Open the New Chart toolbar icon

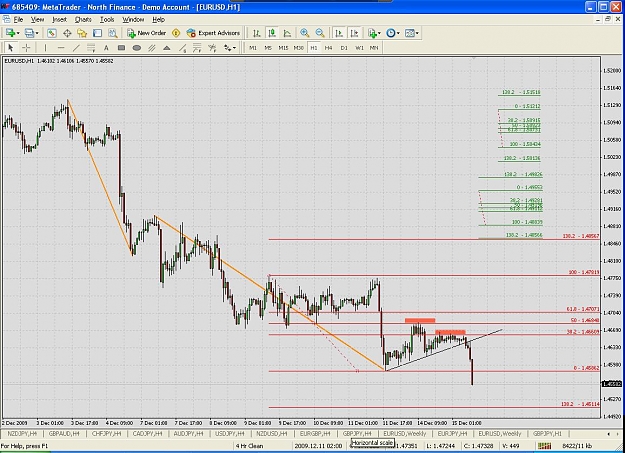(x=10, y=33)
